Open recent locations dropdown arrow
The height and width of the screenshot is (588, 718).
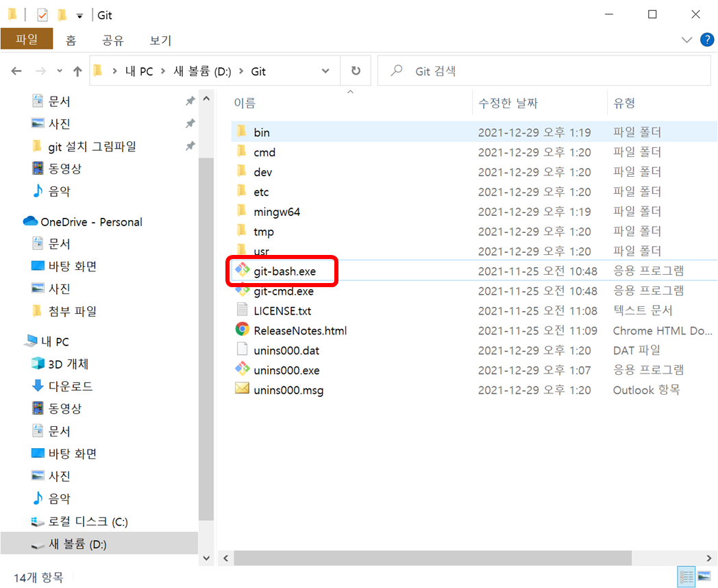[x=60, y=71]
